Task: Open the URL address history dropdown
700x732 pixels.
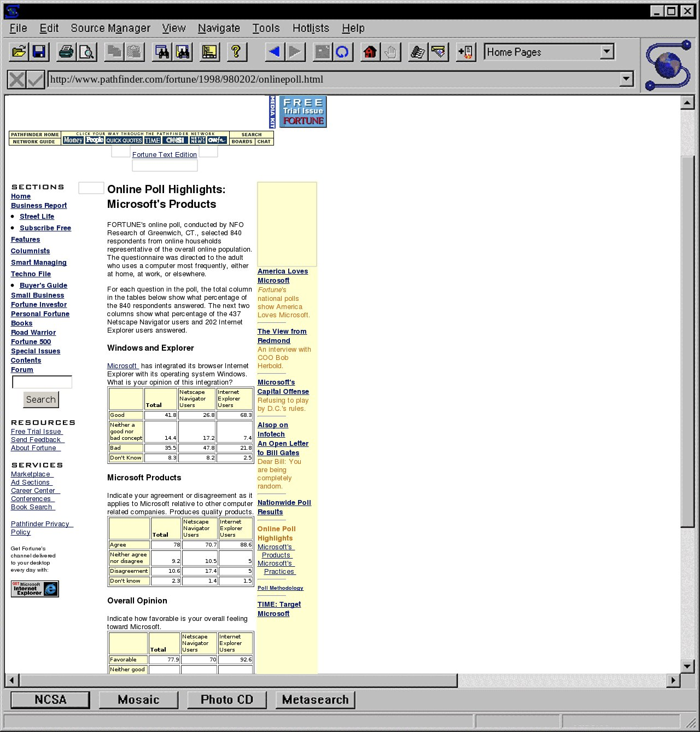Action: (626, 79)
